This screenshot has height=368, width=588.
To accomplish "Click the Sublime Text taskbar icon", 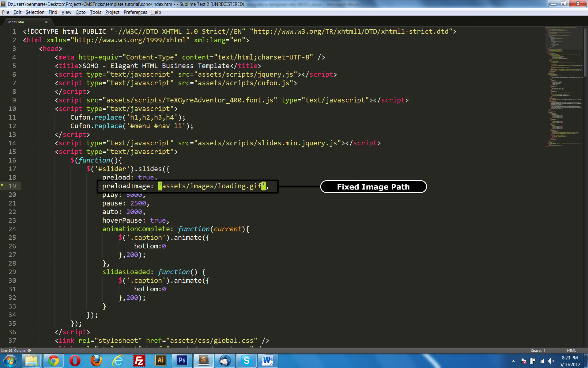I will (203, 361).
